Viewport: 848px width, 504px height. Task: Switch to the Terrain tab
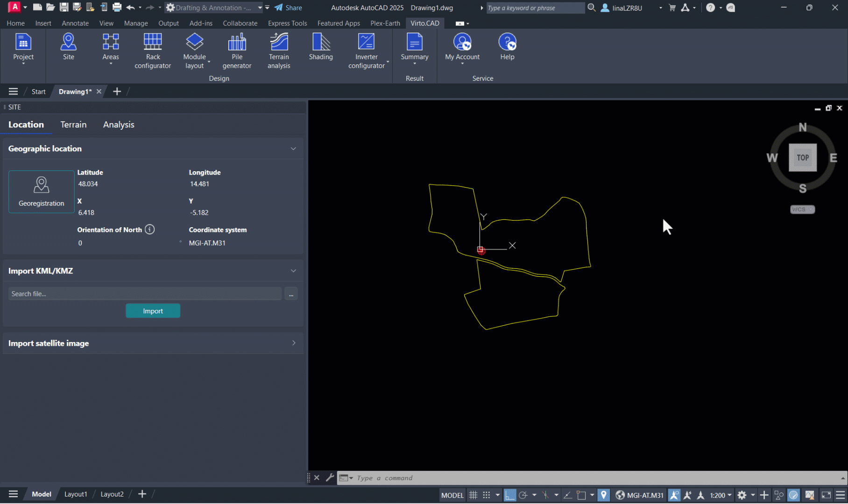(73, 125)
